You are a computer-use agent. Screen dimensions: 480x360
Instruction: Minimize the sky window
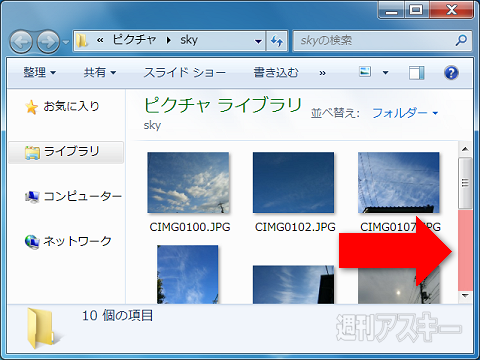pos(391,10)
